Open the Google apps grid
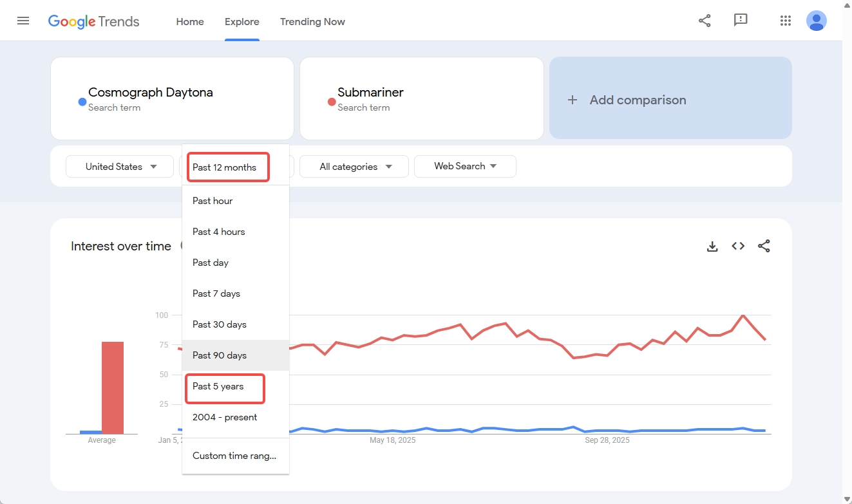Screen dimensions: 852x504 785,21
